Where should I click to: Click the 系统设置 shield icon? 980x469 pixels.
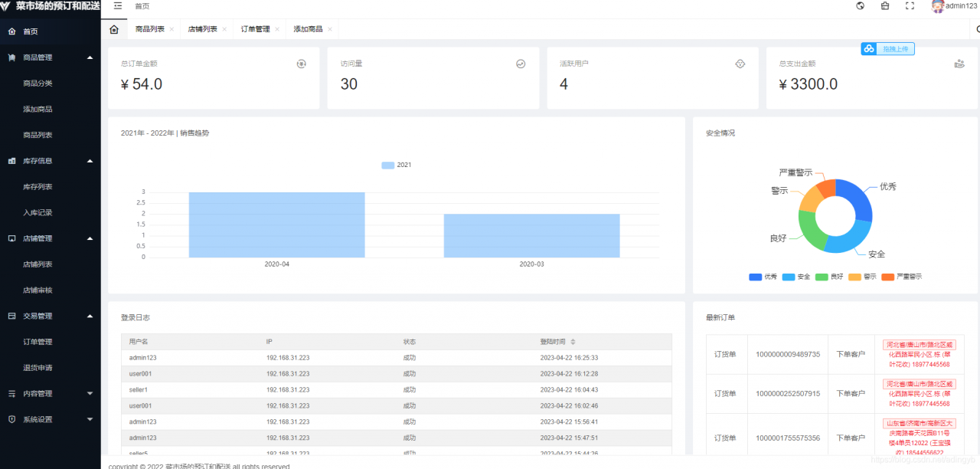pyautogui.click(x=11, y=419)
